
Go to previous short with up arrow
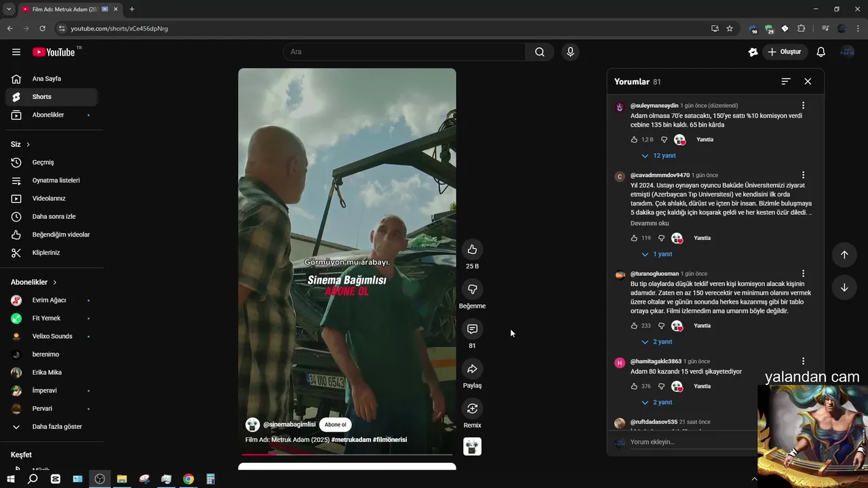[x=844, y=254]
